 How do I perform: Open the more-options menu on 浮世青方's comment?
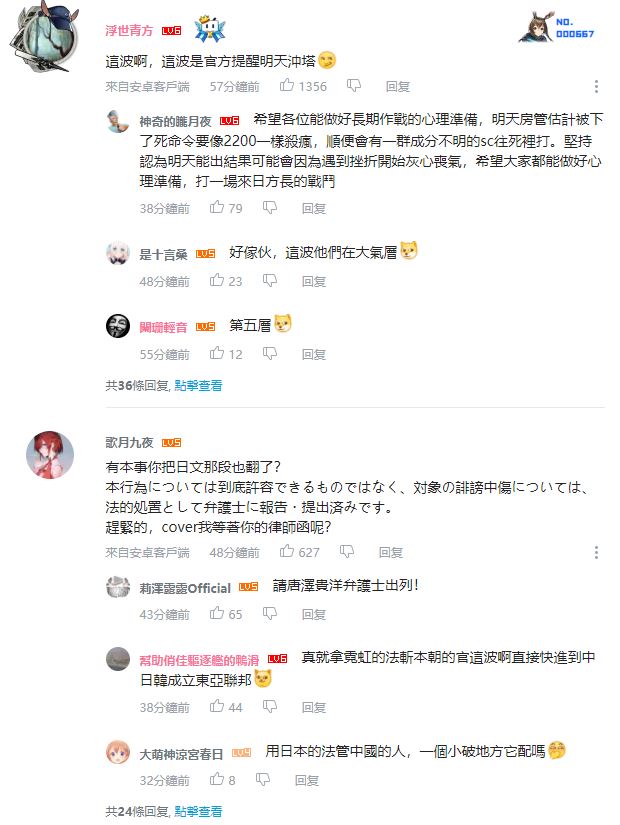tap(596, 86)
